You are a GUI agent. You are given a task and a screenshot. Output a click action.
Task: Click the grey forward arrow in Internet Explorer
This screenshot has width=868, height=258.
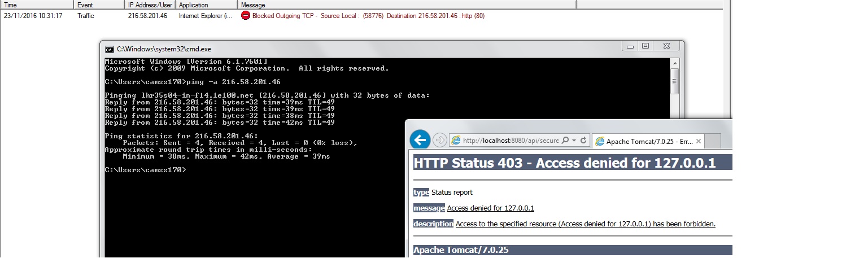(x=440, y=140)
